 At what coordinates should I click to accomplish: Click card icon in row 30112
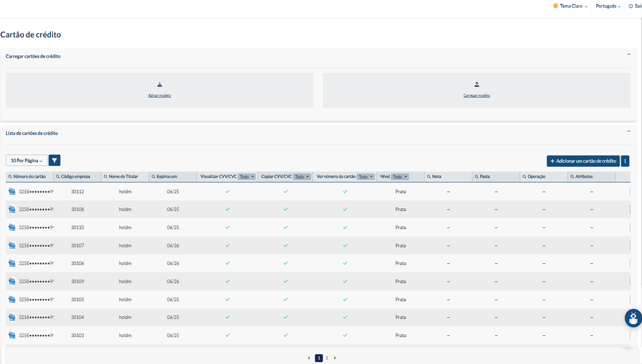[x=12, y=191]
